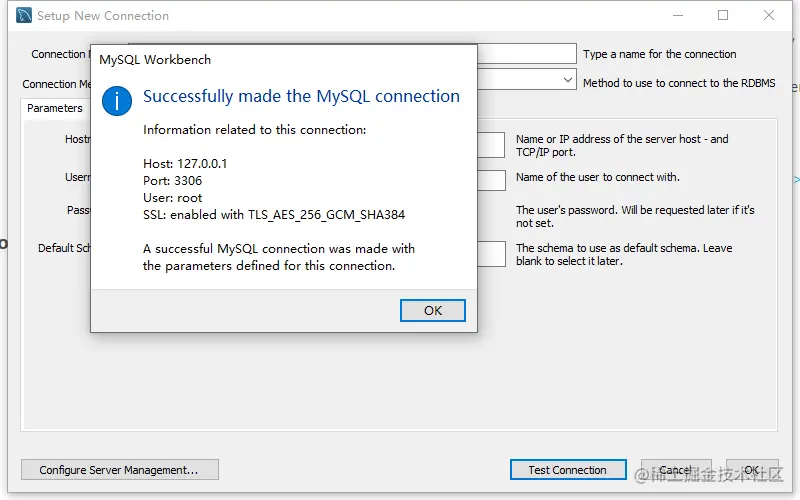Click OK at bottom of setup window
This screenshot has width=800, height=500.
[x=752, y=469]
